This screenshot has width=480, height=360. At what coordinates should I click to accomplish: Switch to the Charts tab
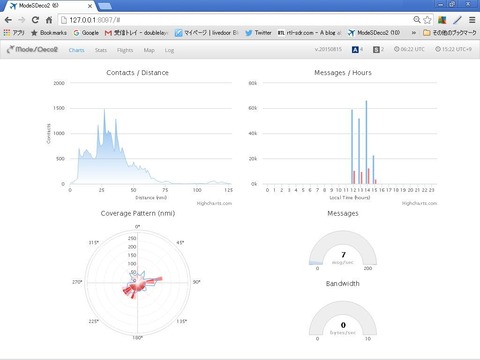[76, 50]
